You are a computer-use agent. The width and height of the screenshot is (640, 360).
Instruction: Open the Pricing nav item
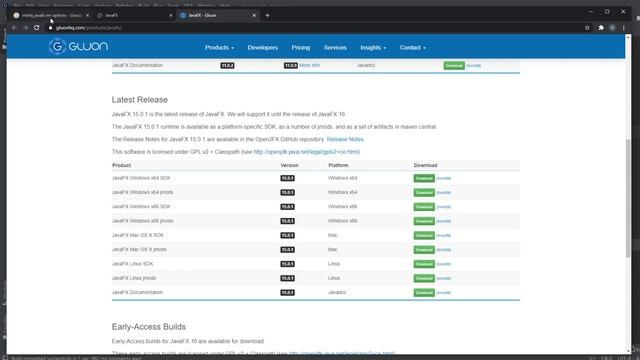point(301,48)
